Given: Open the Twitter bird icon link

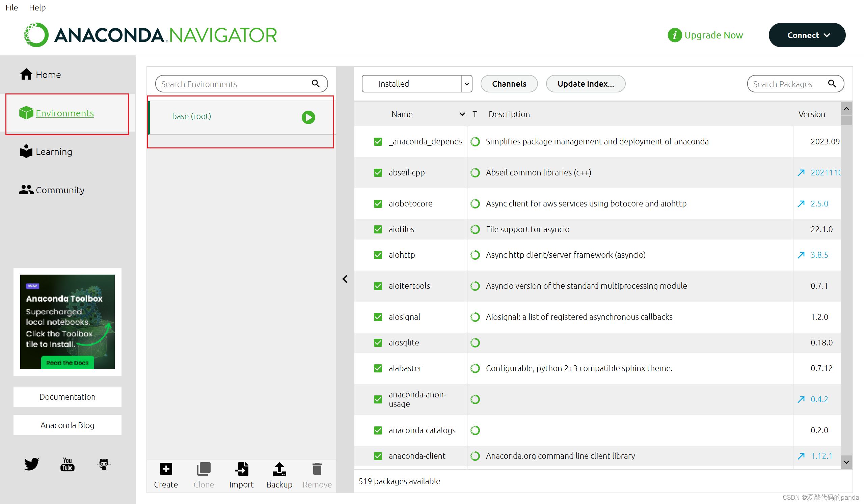Looking at the screenshot, I should [x=31, y=464].
